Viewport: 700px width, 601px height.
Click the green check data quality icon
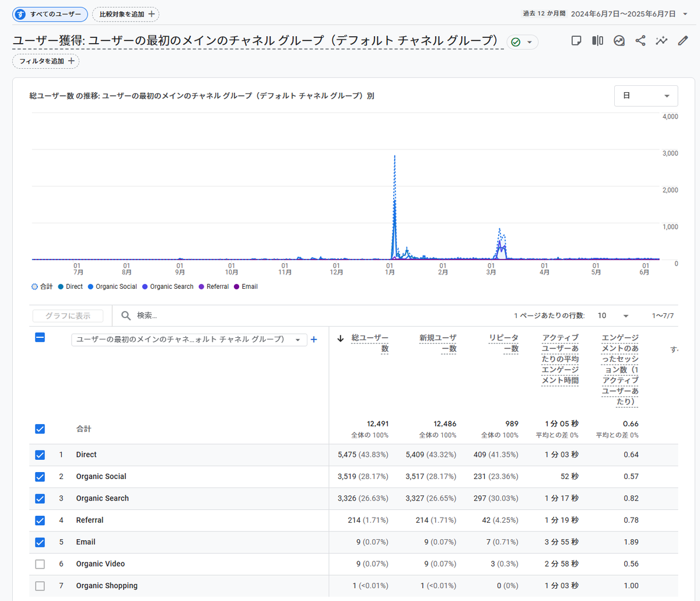pyautogui.click(x=516, y=42)
